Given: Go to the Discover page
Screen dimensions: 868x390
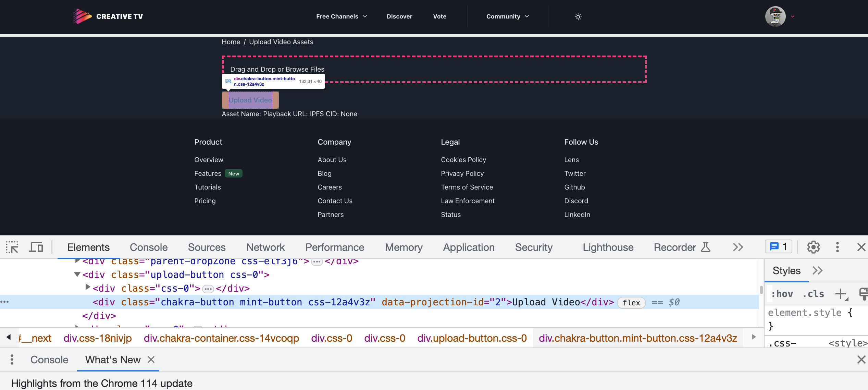Looking at the screenshot, I should (x=399, y=16).
